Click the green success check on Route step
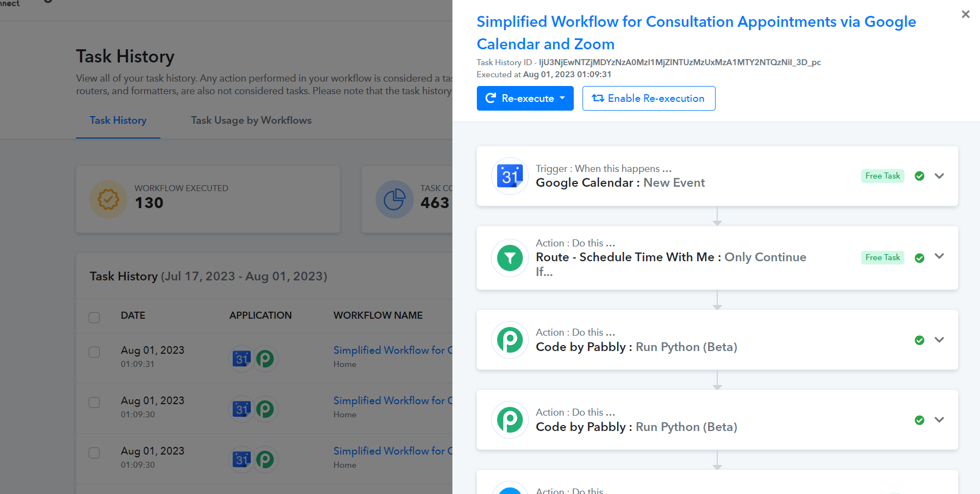980x494 pixels. tap(920, 258)
